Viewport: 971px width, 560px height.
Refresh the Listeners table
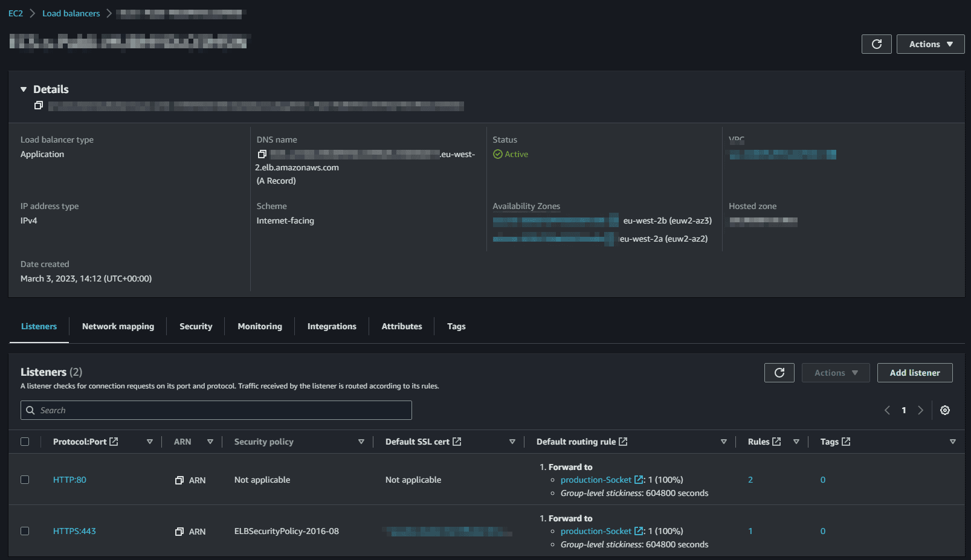click(x=779, y=373)
